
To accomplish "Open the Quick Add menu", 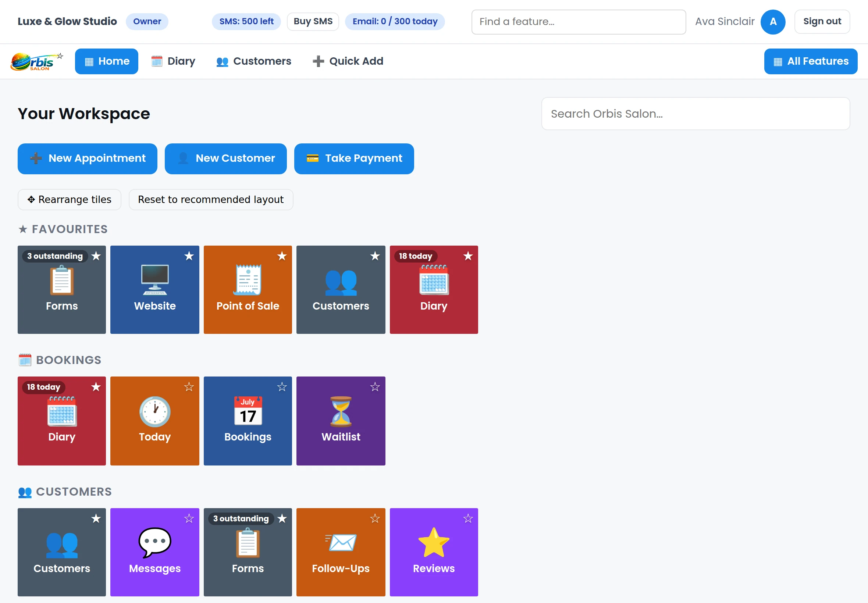I will coord(348,61).
